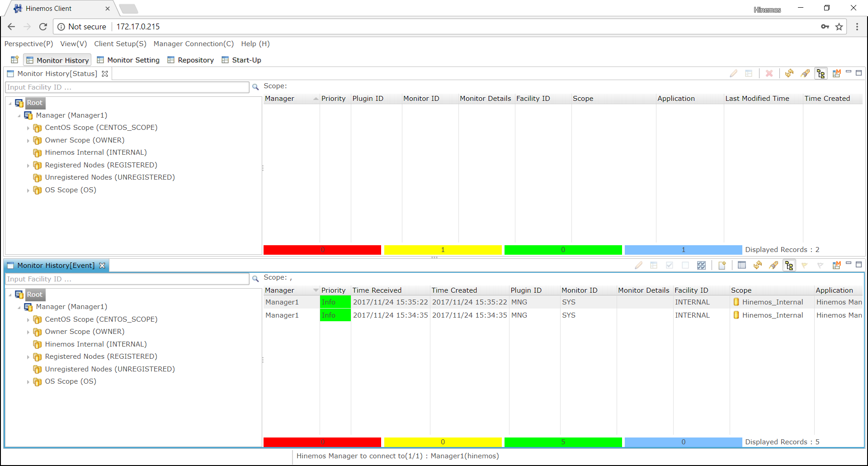Toggle sort order on the Event pane Manager column
Image resolution: width=868 pixels, height=466 pixels.
point(292,290)
